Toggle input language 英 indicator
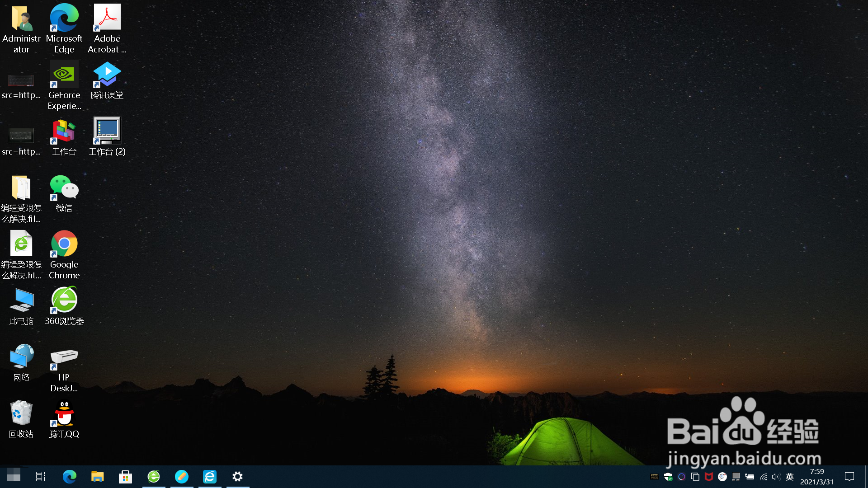Image resolution: width=868 pixels, height=488 pixels. click(790, 477)
